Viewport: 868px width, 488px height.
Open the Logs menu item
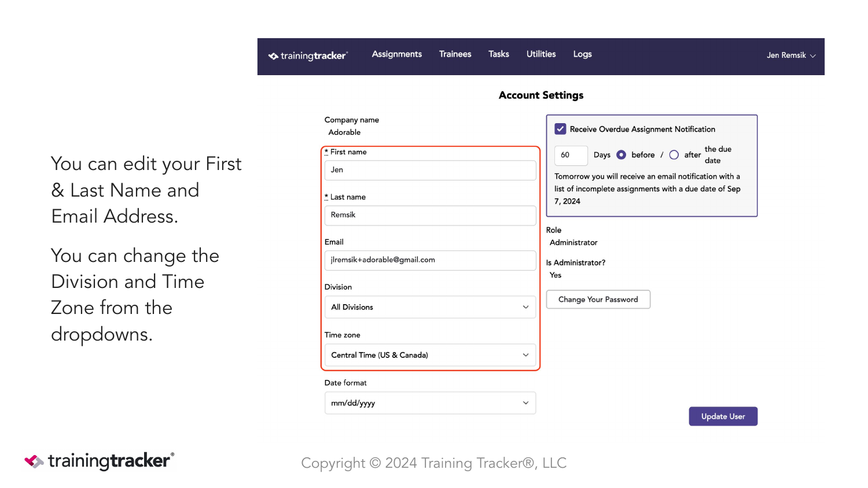(x=583, y=54)
